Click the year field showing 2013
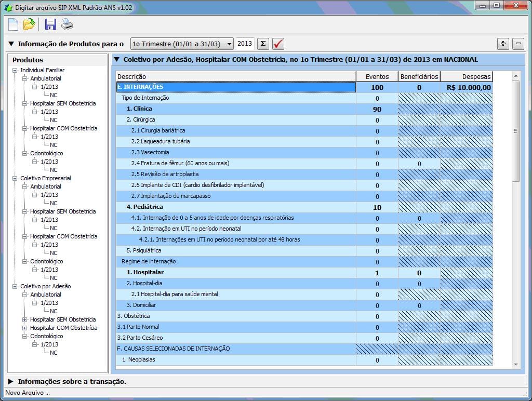Image resolution: width=532 pixels, height=401 pixels. pos(245,44)
